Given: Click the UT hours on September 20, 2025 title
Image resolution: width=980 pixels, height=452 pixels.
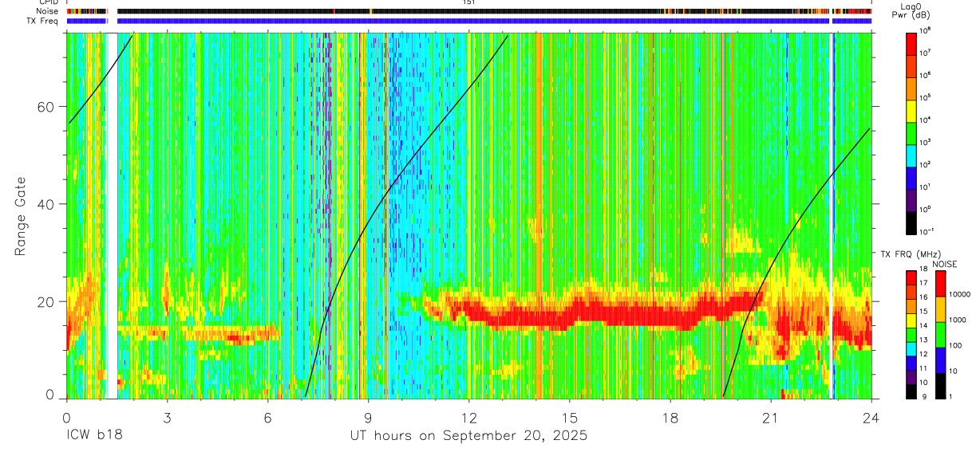Looking at the screenshot, I should click(468, 436).
